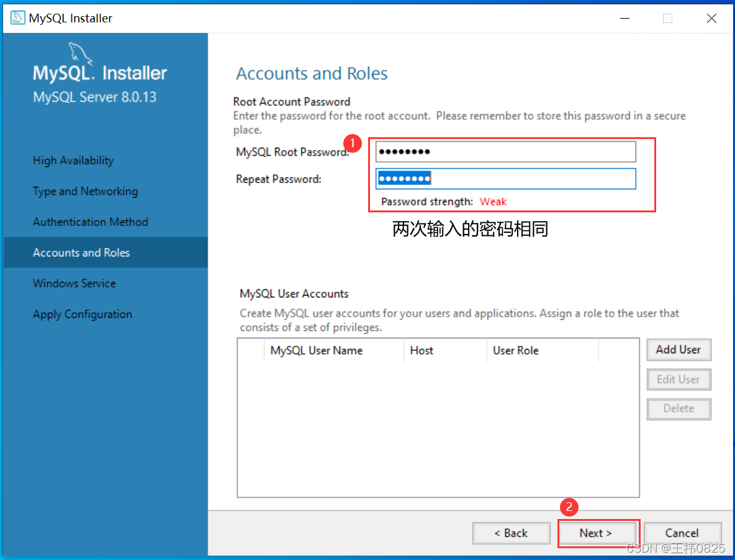Viewport: 735px width, 560px height.
Task: Click the MySQL Installer title bar icon
Action: tap(17, 18)
